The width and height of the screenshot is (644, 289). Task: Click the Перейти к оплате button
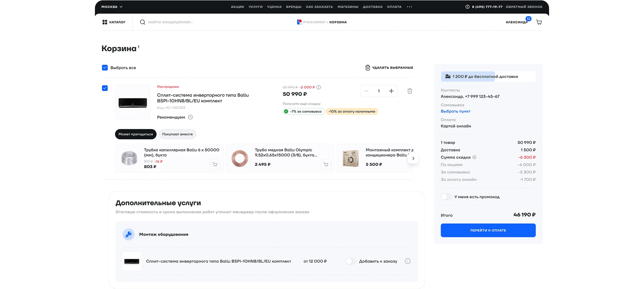click(488, 230)
